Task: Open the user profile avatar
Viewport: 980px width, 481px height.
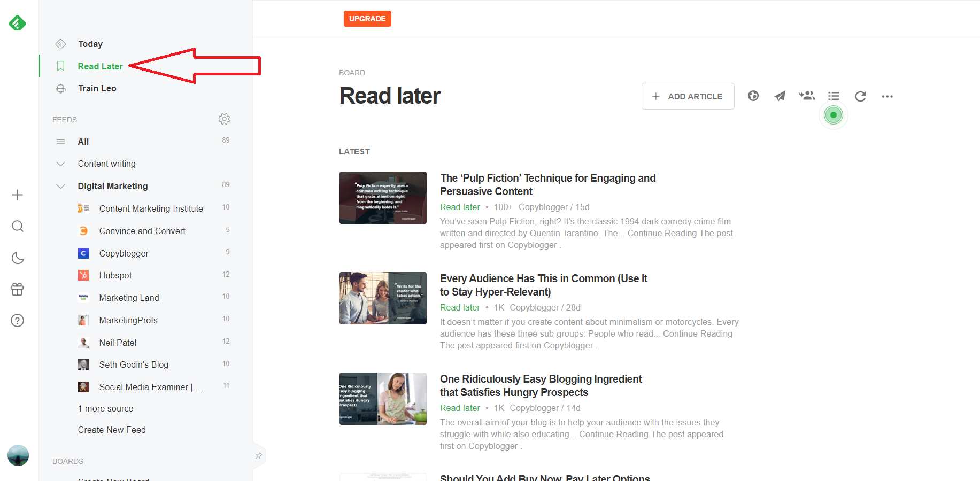Action: 18,455
